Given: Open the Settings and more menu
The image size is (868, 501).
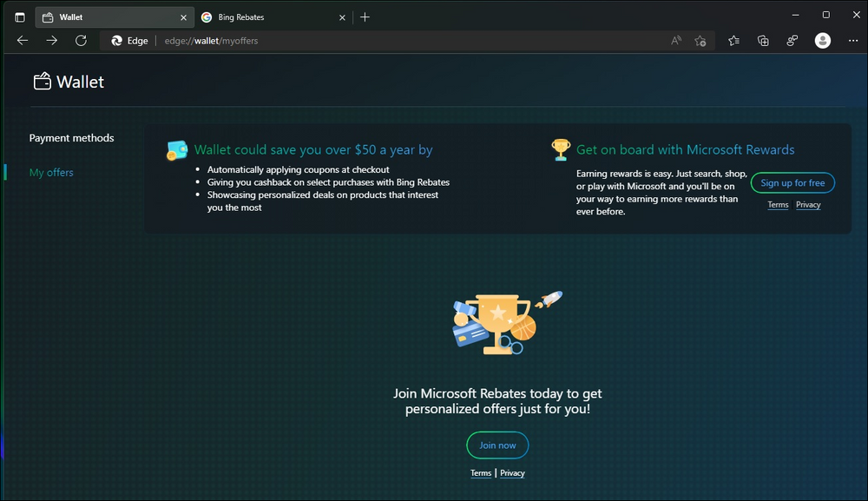Looking at the screenshot, I should (854, 40).
